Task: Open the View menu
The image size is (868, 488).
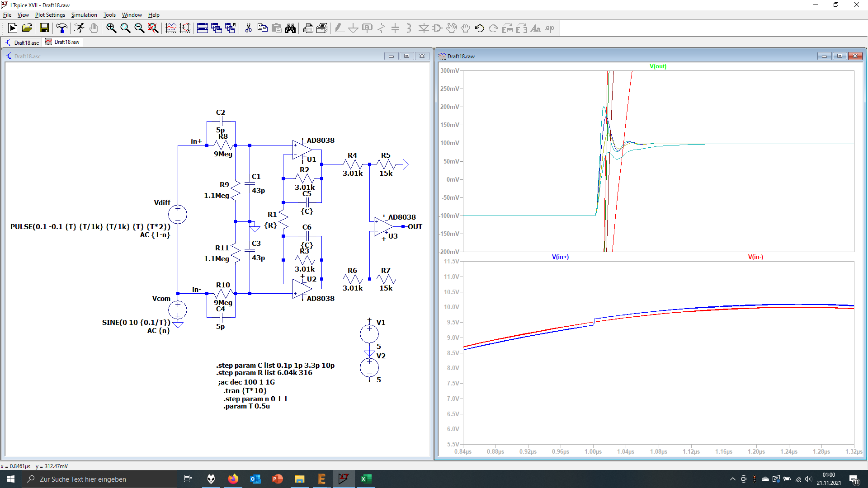Action: click(23, 15)
